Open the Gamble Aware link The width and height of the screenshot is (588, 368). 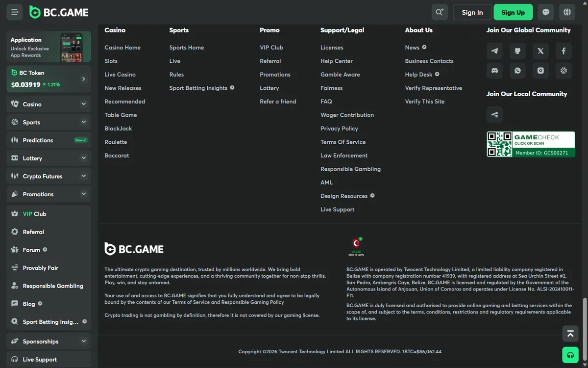[340, 75]
